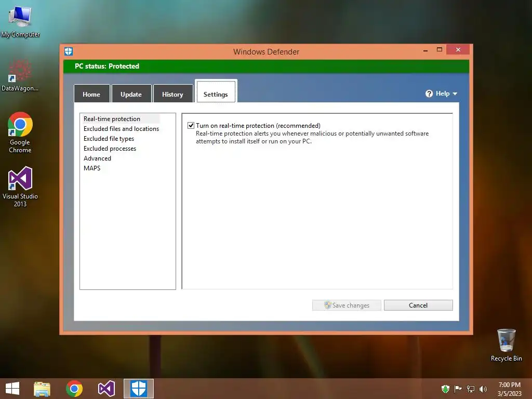
Task: Switch to the Update tab
Action: [x=131, y=95]
